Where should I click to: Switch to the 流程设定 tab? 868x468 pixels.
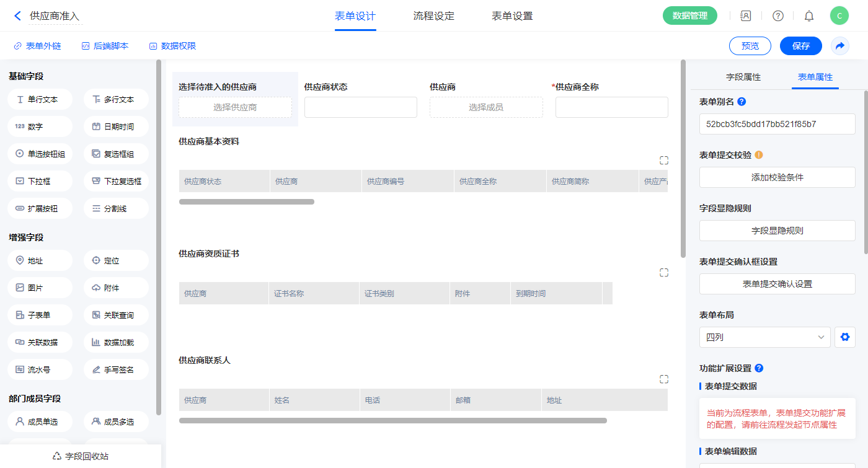(433, 16)
